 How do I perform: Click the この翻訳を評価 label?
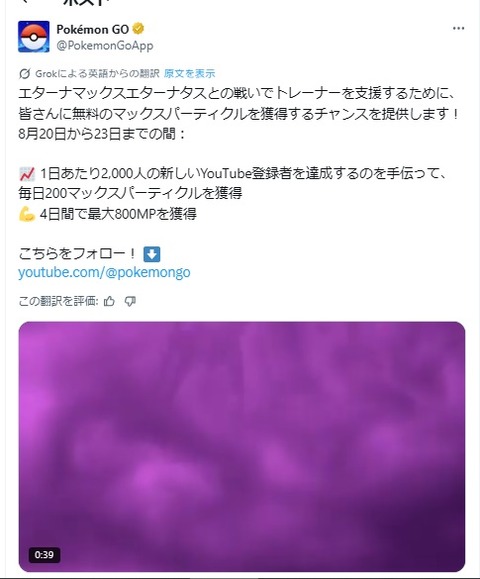click(58, 302)
